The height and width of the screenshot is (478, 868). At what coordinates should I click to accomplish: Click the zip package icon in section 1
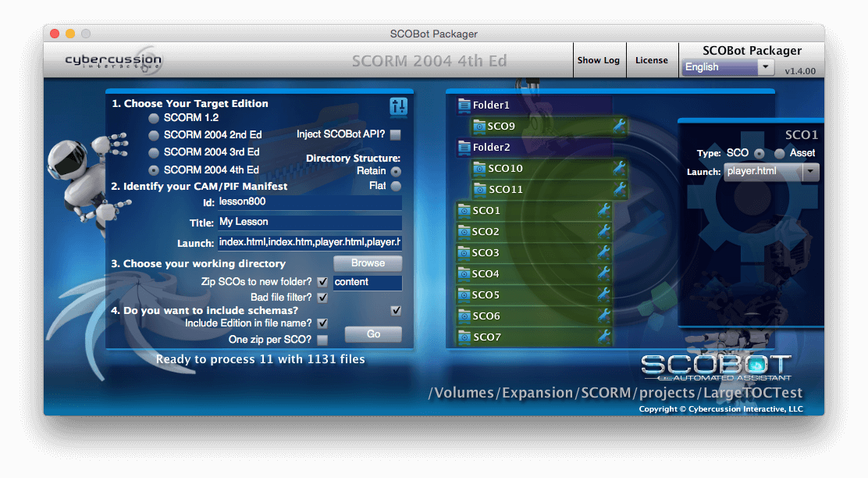[x=398, y=107]
